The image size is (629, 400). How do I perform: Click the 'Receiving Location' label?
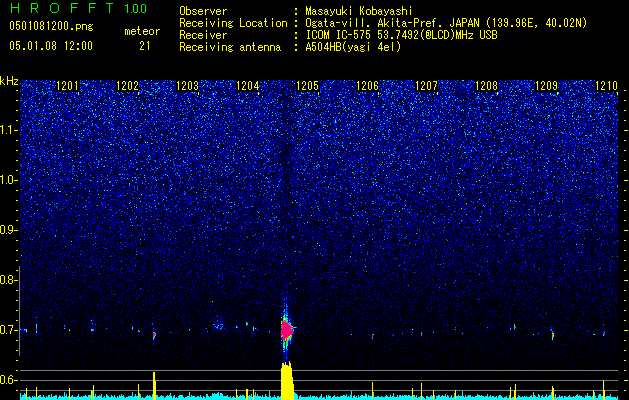(233, 23)
